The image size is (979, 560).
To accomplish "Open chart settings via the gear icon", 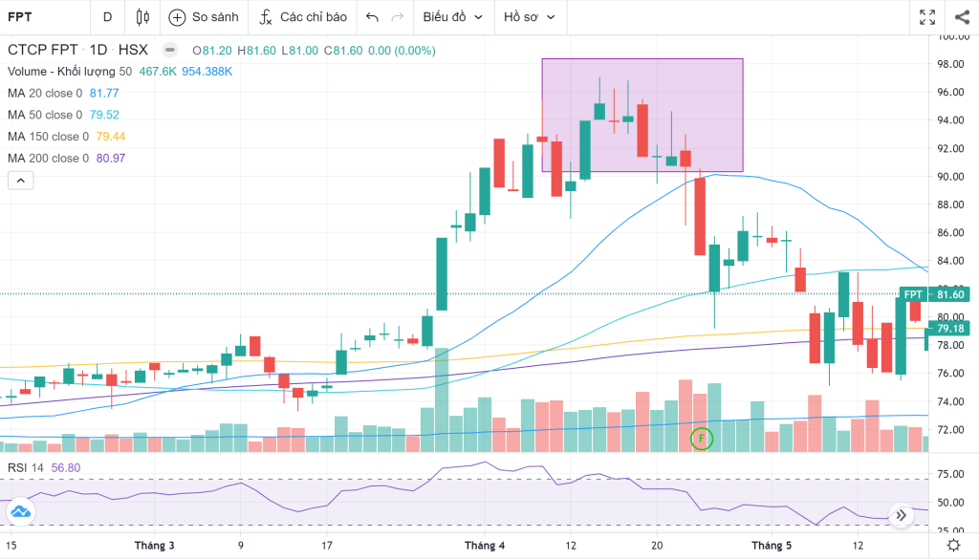I will [952, 545].
